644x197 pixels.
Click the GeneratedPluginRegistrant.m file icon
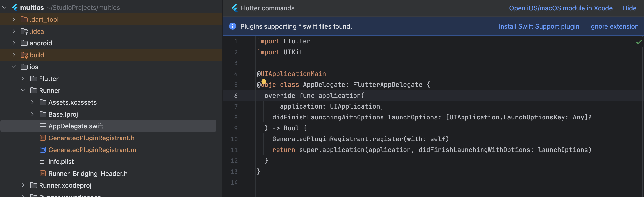43,150
